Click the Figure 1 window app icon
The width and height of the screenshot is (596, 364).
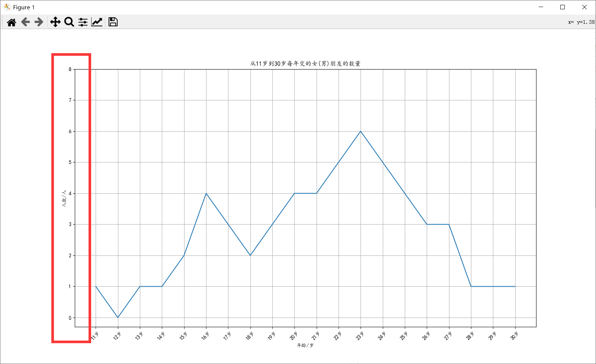coord(7,7)
